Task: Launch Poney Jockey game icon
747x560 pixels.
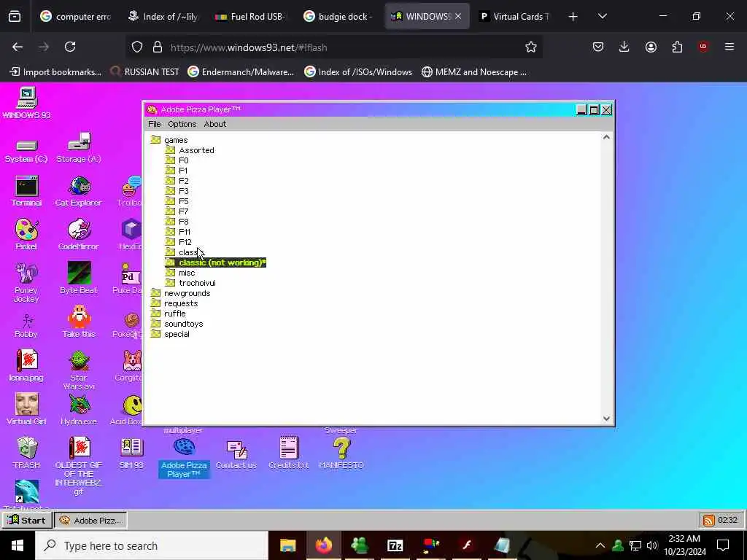Action: coord(26,283)
